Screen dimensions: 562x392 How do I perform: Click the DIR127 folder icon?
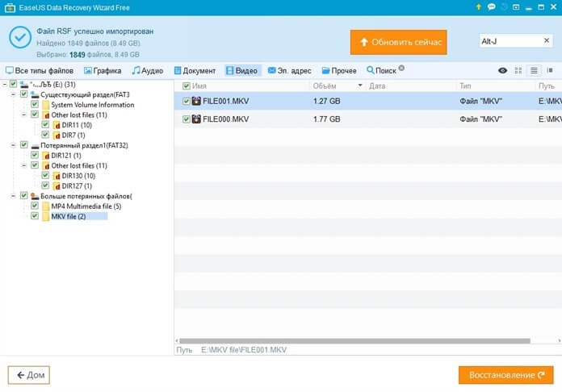(x=57, y=186)
